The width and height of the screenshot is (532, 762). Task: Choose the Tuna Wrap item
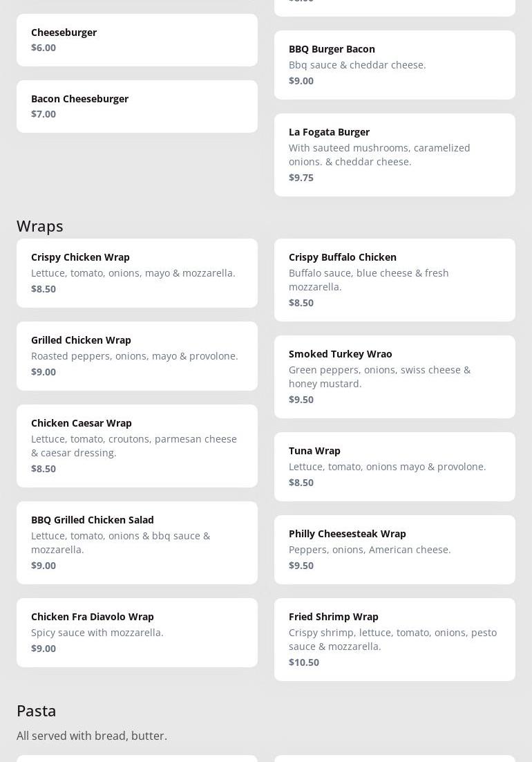[x=395, y=467]
